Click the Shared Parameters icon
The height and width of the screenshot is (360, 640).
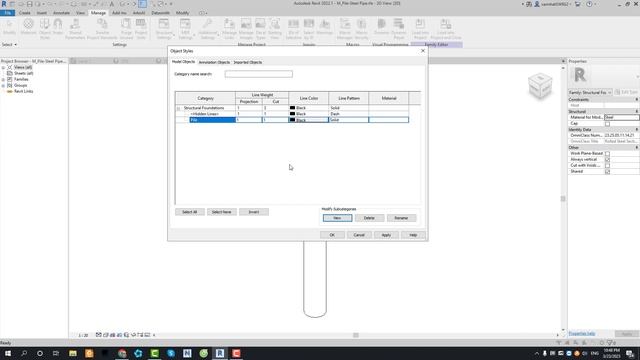pos(75,28)
